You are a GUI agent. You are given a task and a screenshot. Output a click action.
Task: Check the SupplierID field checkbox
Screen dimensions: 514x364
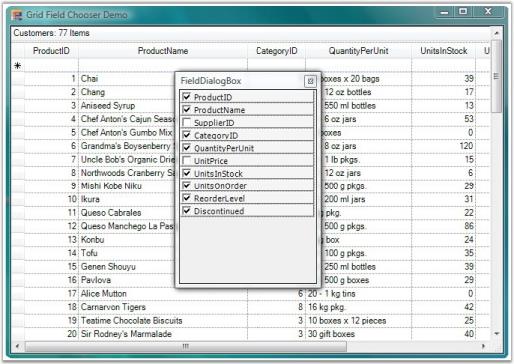coord(187,122)
